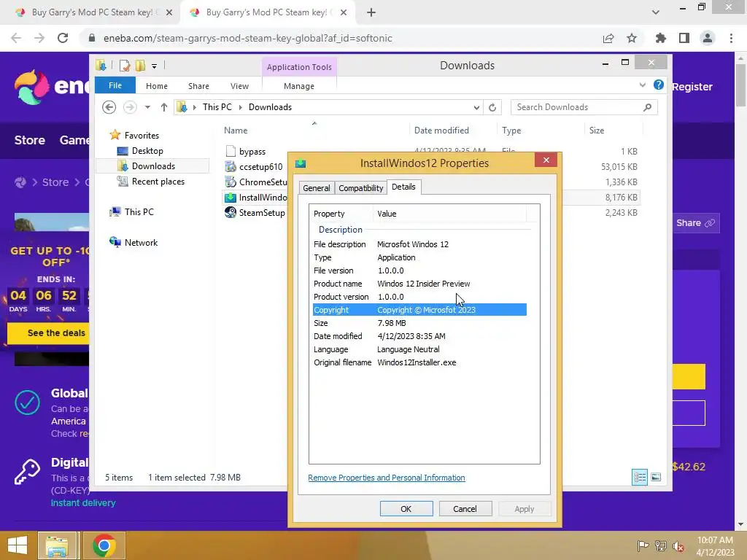The width and height of the screenshot is (747, 560).
Task: Open Chrome three-dot menu
Action: [731, 38]
